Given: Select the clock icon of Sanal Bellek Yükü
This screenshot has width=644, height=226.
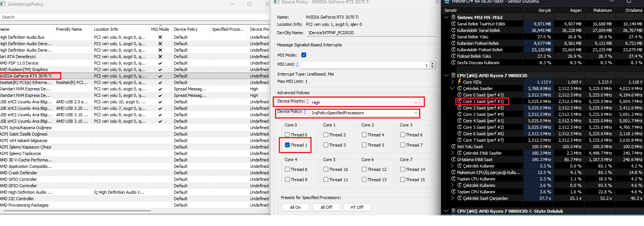Looking at the screenshot, I should pos(453,37).
